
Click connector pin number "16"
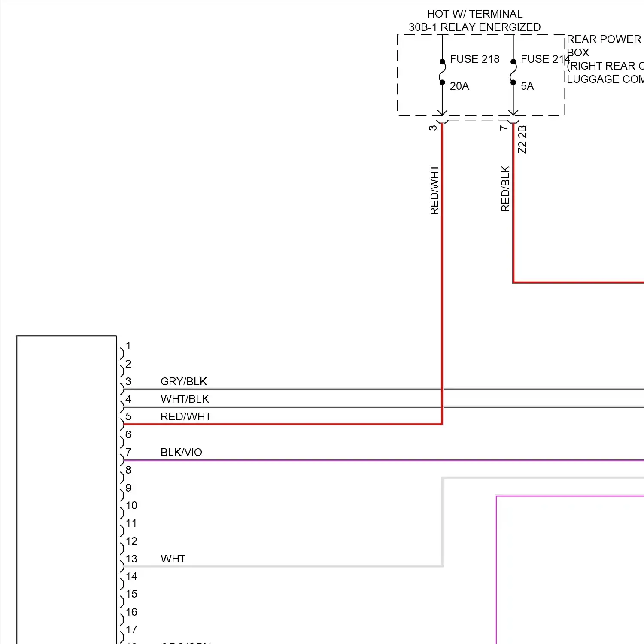[131, 612]
